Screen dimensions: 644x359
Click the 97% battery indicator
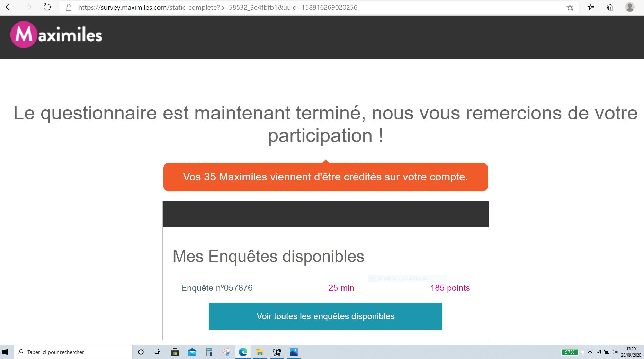570,352
